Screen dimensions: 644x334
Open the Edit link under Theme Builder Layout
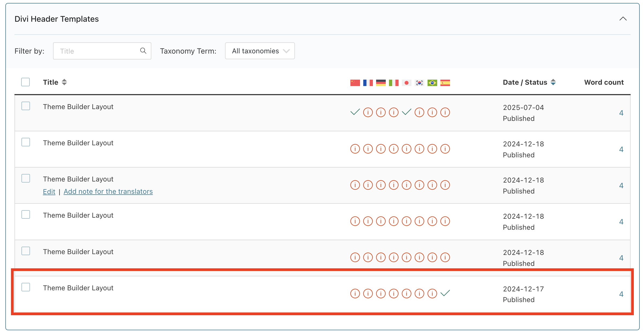[x=49, y=191]
